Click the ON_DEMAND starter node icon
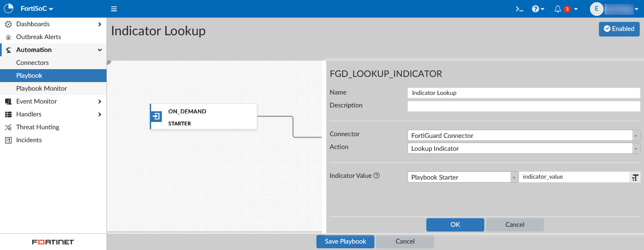Image resolution: width=644 pixels, height=250 pixels. [x=156, y=116]
